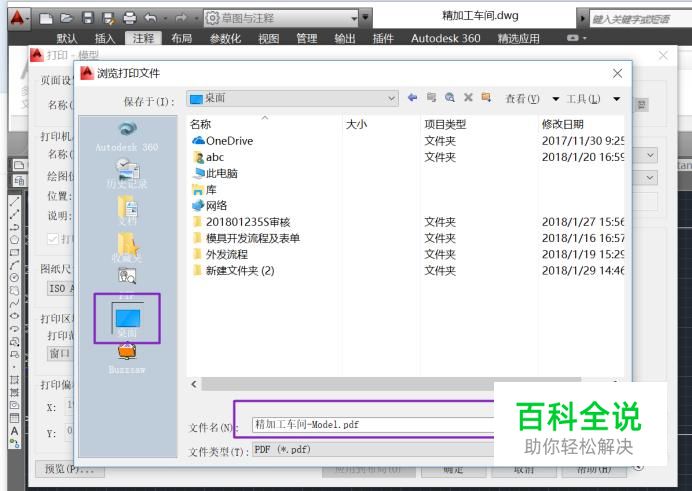Click the Create New Folder icon
Viewport: 692px width, 491px height.
point(486,97)
